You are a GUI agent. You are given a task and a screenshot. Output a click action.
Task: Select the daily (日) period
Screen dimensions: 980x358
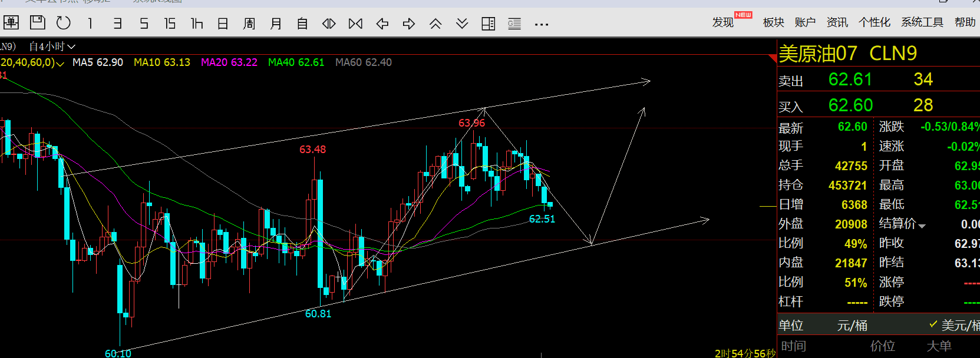pyautogui.click(x=223, y=24)
